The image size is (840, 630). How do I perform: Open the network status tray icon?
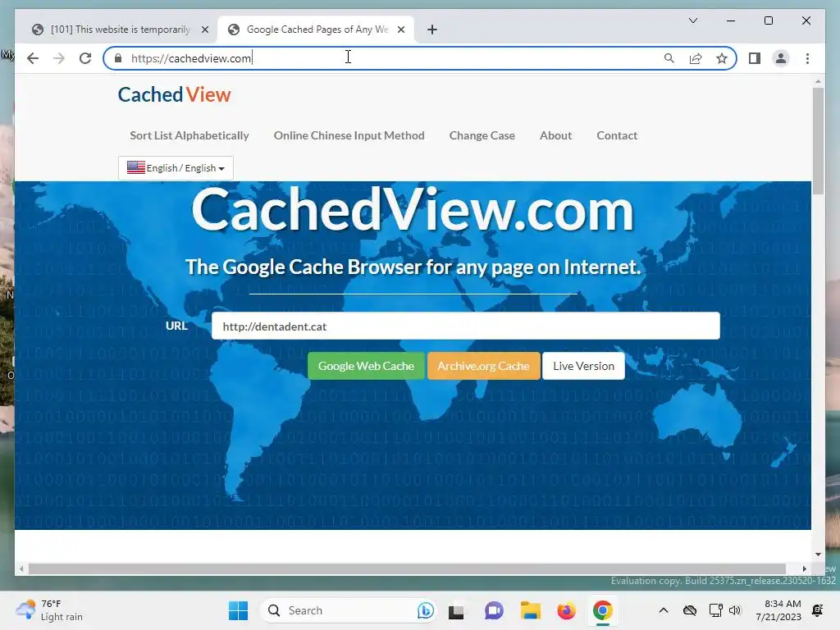tap(715, 610)
